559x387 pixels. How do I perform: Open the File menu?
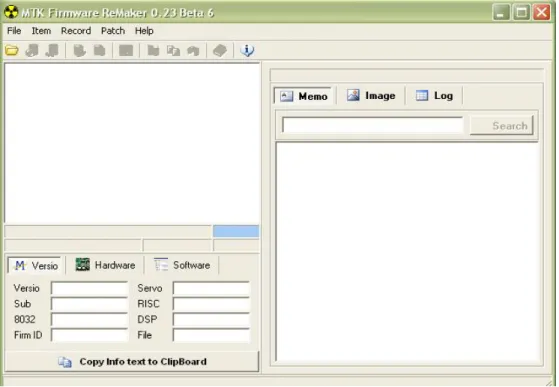coord(14,31)
